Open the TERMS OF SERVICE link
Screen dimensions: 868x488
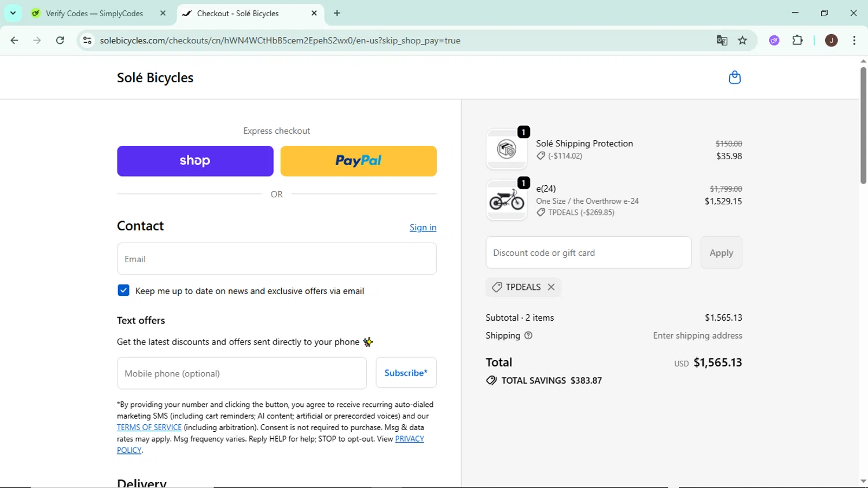[x=149, y=427]
